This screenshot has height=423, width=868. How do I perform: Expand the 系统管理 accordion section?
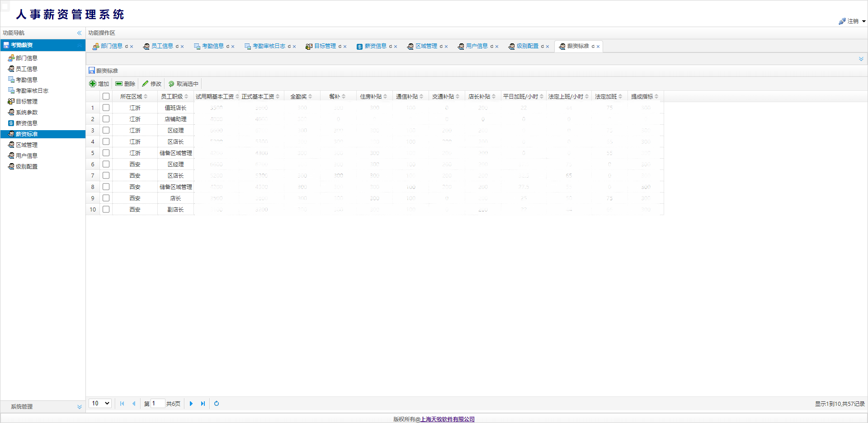point(79,407)
